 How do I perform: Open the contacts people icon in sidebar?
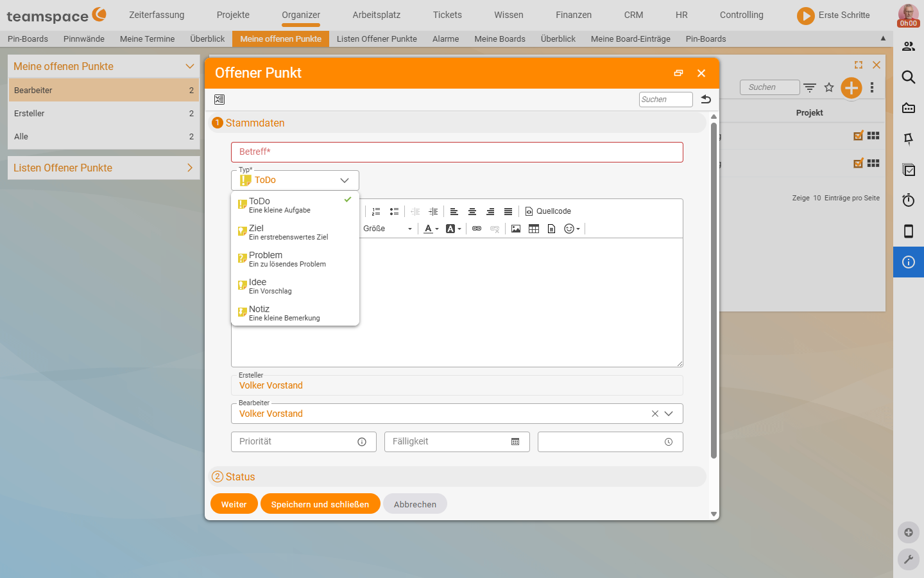[909, 46]
